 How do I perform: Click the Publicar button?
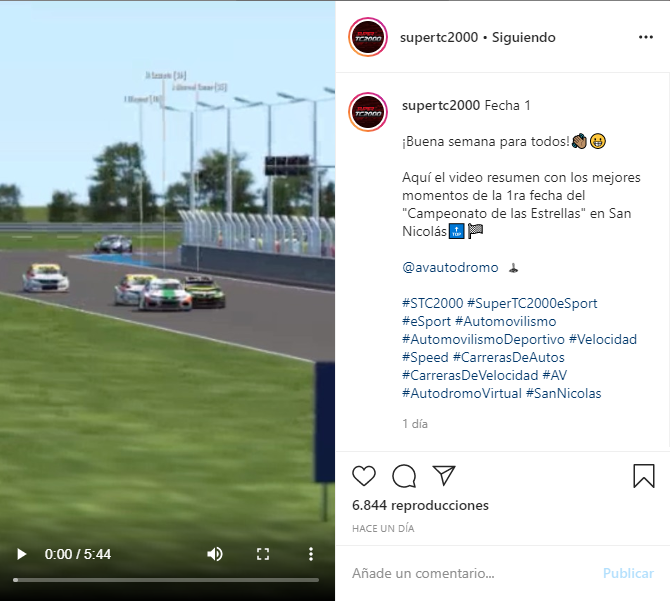click(x=628, y=573)
